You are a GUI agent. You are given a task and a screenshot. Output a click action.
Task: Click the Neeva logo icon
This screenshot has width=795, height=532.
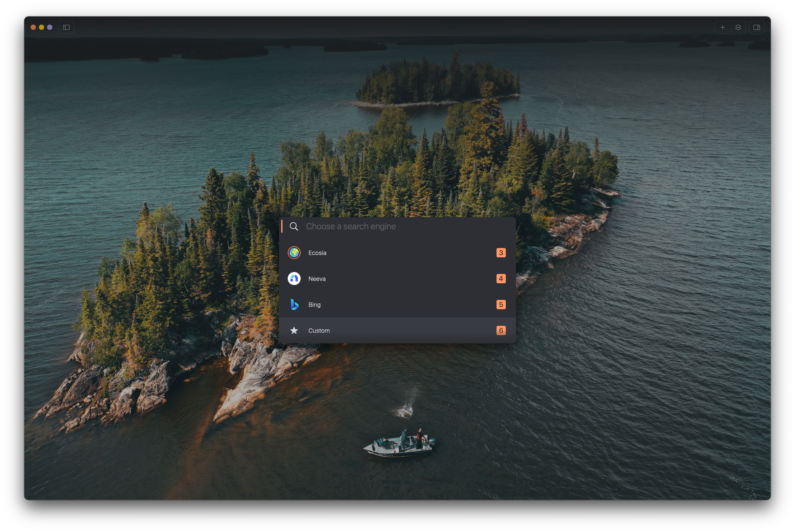pyautogui.click(x=294, y=279)
